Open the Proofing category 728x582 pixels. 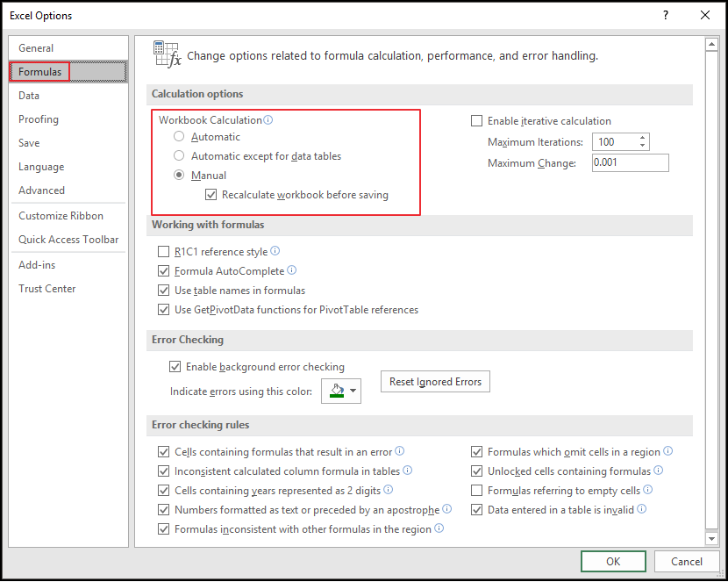coord(68,119)
